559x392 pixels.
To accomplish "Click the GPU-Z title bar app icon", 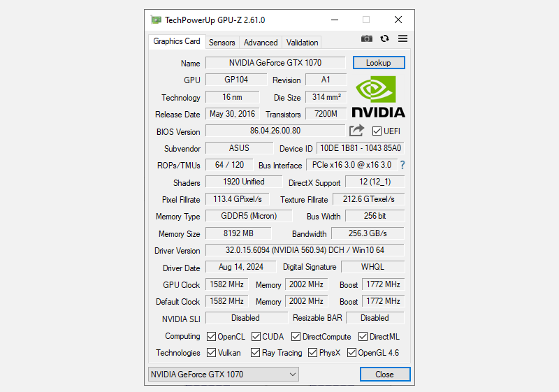I will tap(156, 20).
